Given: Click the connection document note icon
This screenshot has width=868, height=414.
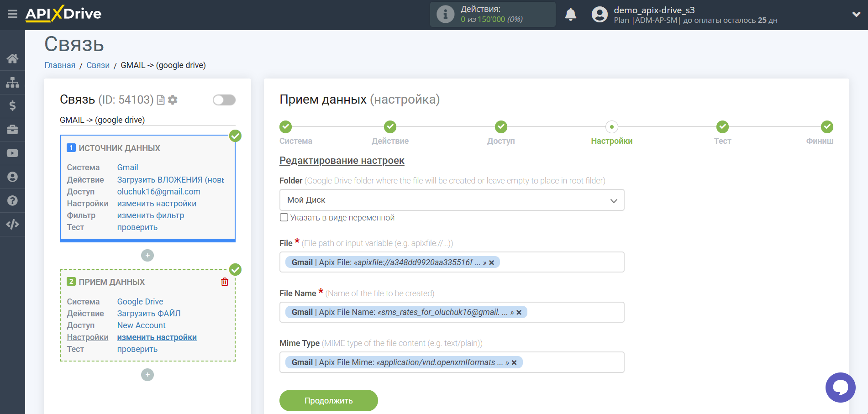Looking at the screenshot, I should [x=161, y=100].
